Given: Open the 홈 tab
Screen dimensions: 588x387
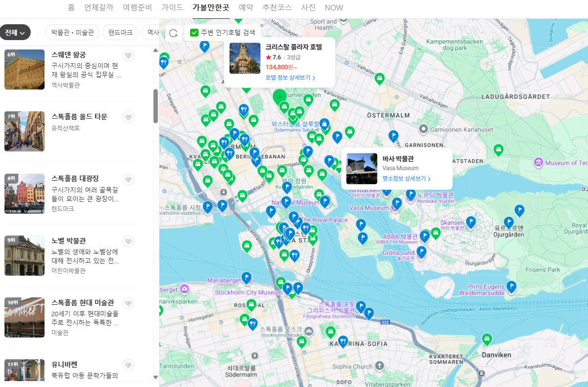Looking at the screenshot, I should coord(71,7).
